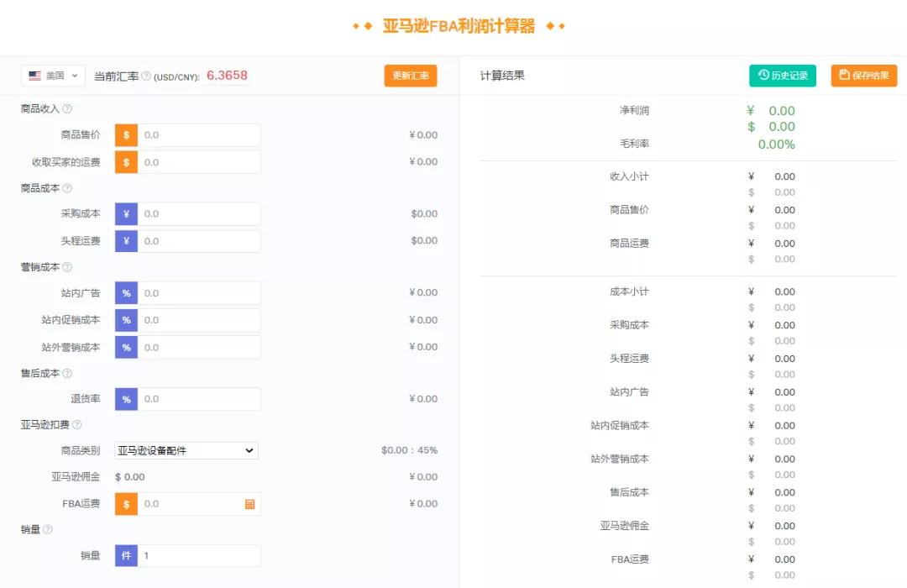This screenshot has height=588, width=907.
Task: Click dollar unit badge for 收取买家的运费
Action: 126,162
